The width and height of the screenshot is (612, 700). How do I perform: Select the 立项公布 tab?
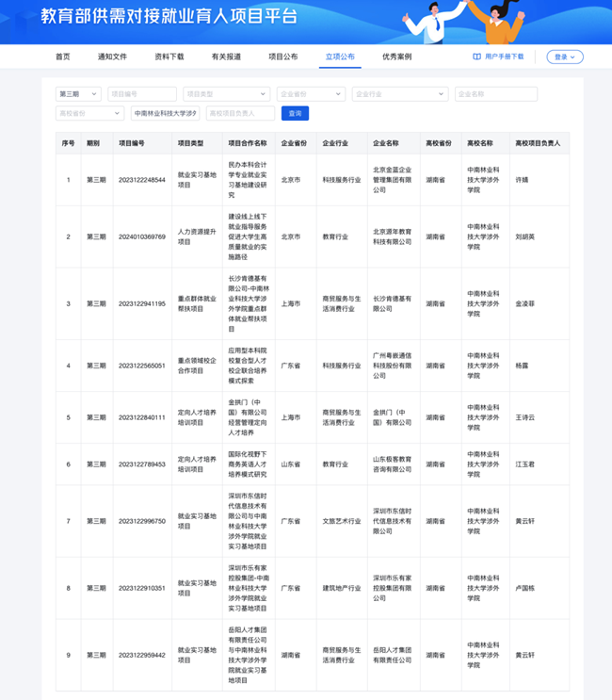(340, 57)
